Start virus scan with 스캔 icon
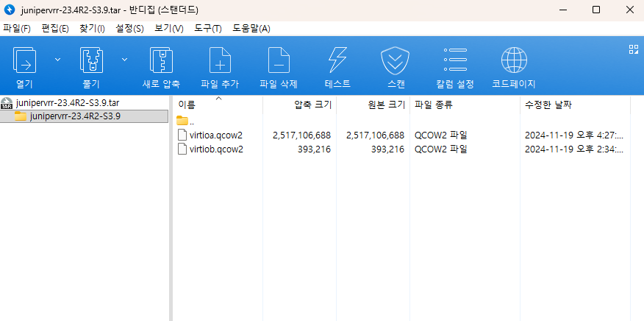This screenshot has height=321, width=644. click(396, 68)
